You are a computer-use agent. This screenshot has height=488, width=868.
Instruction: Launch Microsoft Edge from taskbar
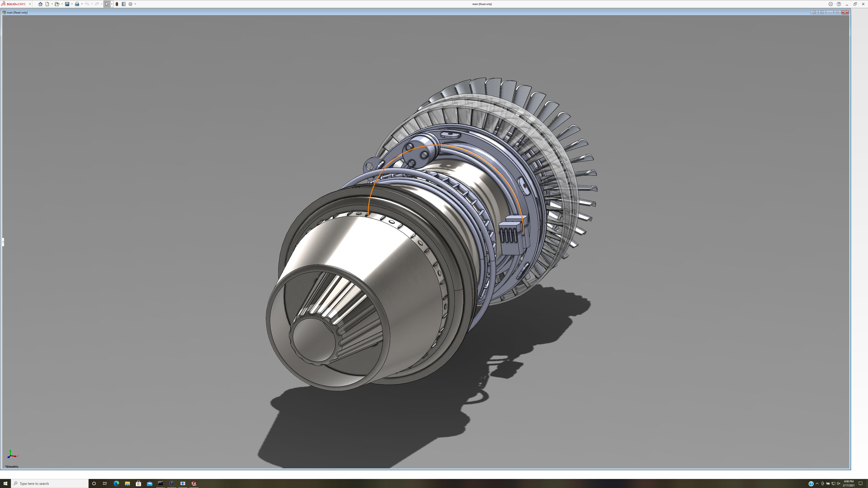116,484
